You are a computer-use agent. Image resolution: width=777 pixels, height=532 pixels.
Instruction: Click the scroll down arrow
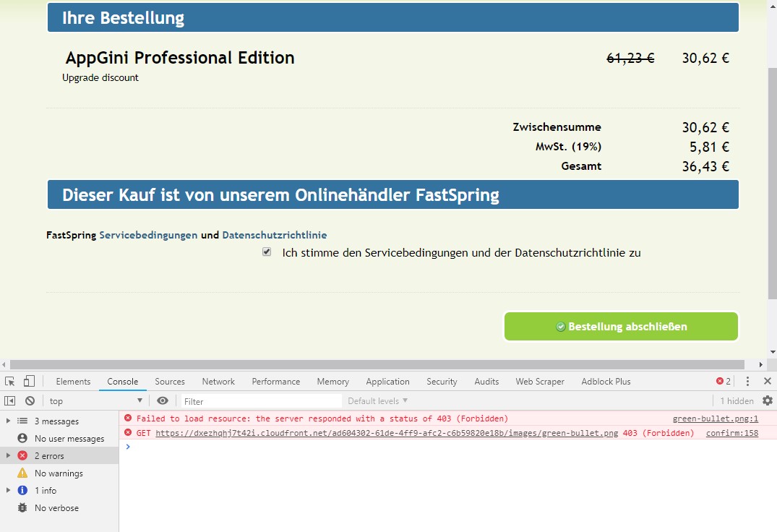773,352
